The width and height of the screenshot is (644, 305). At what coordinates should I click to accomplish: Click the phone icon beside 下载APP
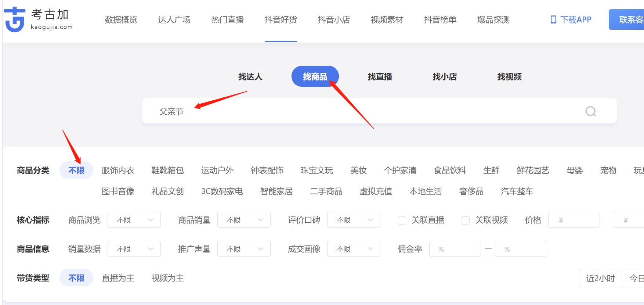pyautogui.click(x=553, y=19)
